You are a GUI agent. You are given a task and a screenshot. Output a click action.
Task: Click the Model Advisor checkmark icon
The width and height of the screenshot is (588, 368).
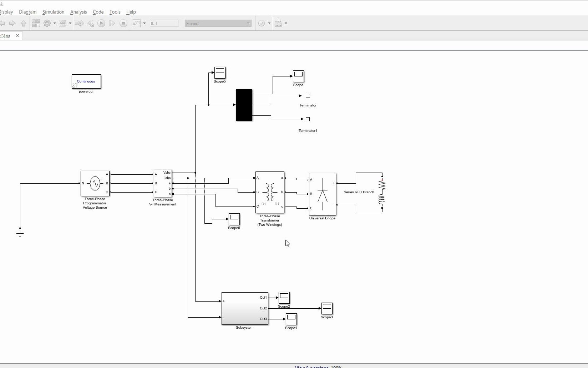pyautogui.click(x=262, y=23)
